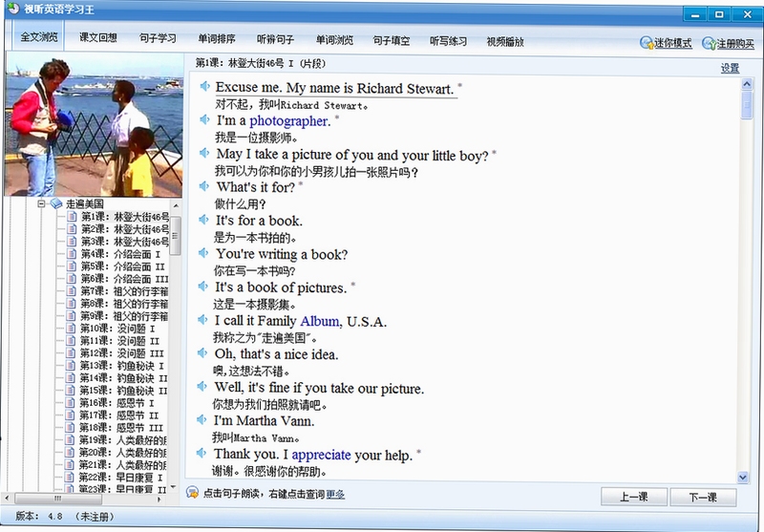The image size is (764, 532).
Task: Play audio for 'It's for a book.'
Action: point(204,220)
